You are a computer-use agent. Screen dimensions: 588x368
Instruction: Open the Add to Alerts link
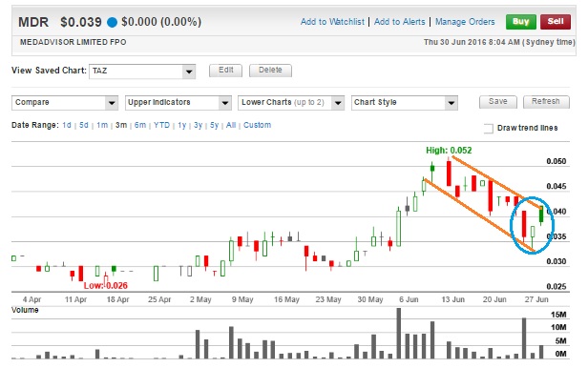399,22
